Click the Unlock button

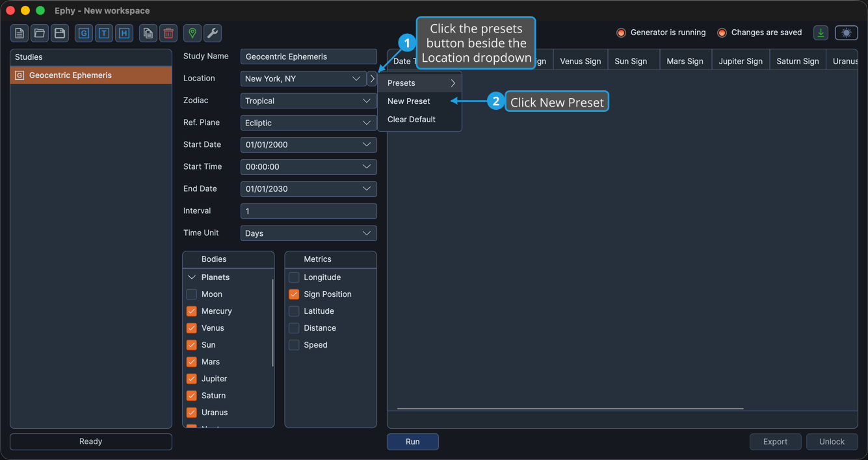coord(832,442)
